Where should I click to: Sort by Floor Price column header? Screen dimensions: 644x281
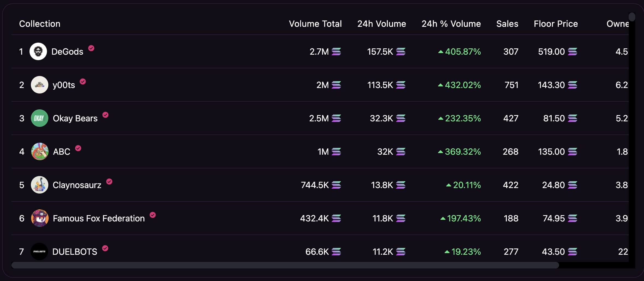(556, 24)
